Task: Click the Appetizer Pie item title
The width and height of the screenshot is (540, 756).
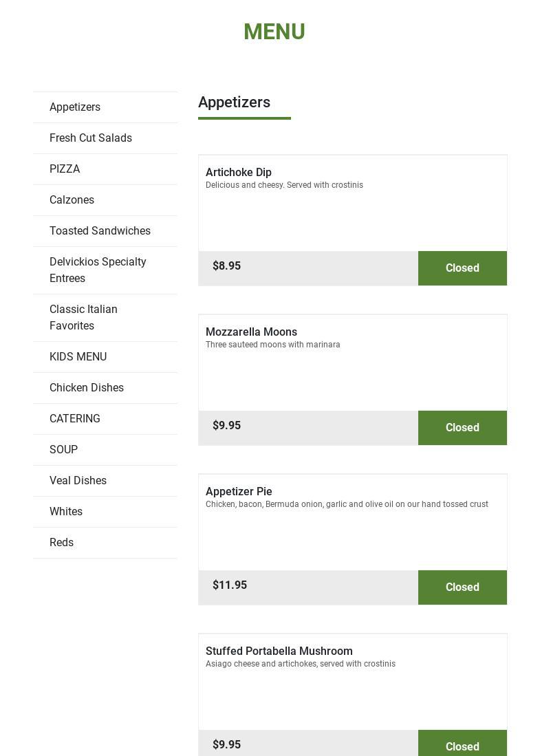Action: 239,492
